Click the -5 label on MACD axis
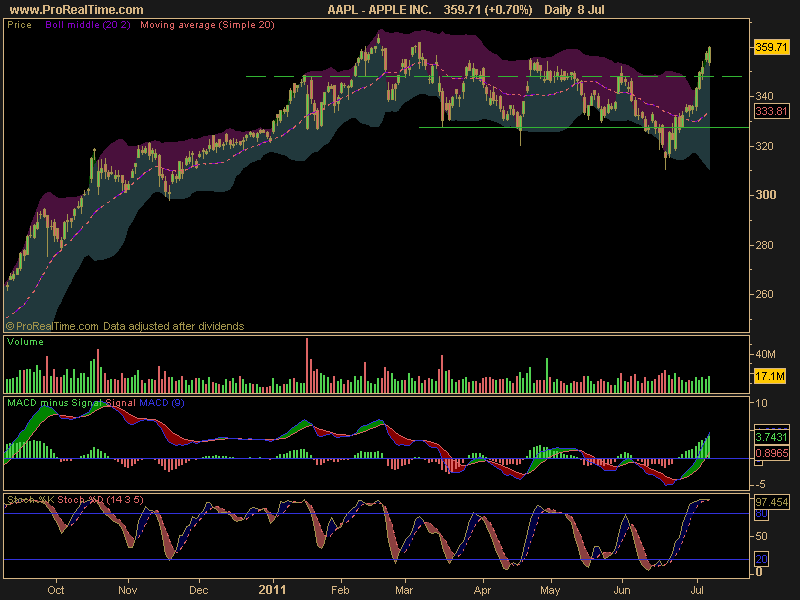The width and height of the screenshot is (800, 600). click(760, 484)
